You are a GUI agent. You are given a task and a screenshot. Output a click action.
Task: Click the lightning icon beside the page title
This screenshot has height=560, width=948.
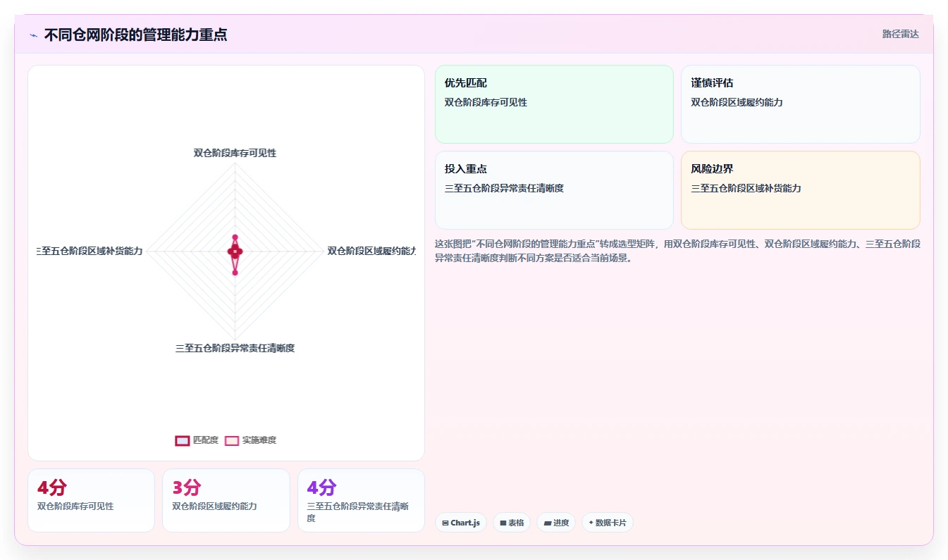(34, 35)
